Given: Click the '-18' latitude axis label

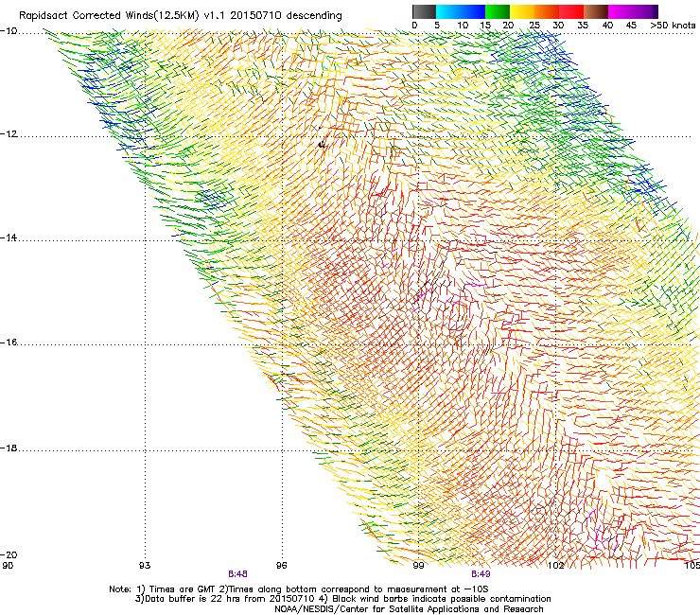Looking at the screenshot, I should [9, 448].
